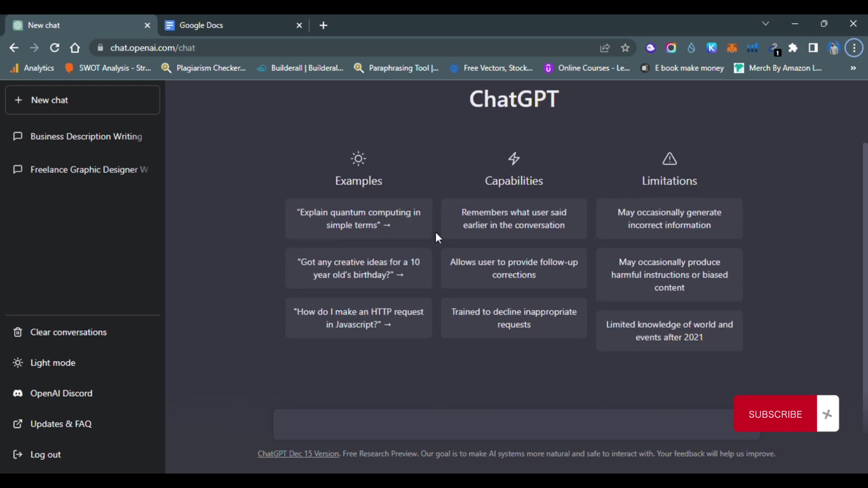Click 'May occasionally produce harmful instructions' card

(670, 275)
